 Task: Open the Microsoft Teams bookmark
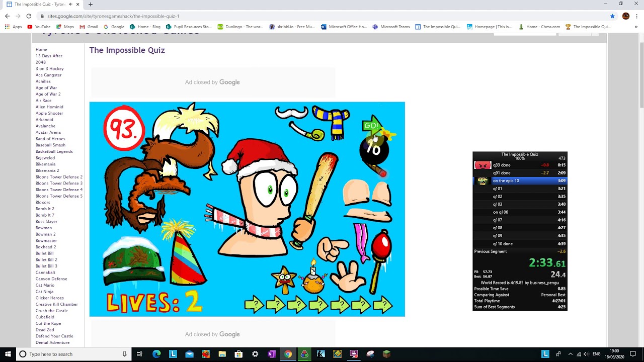point(391,27)
